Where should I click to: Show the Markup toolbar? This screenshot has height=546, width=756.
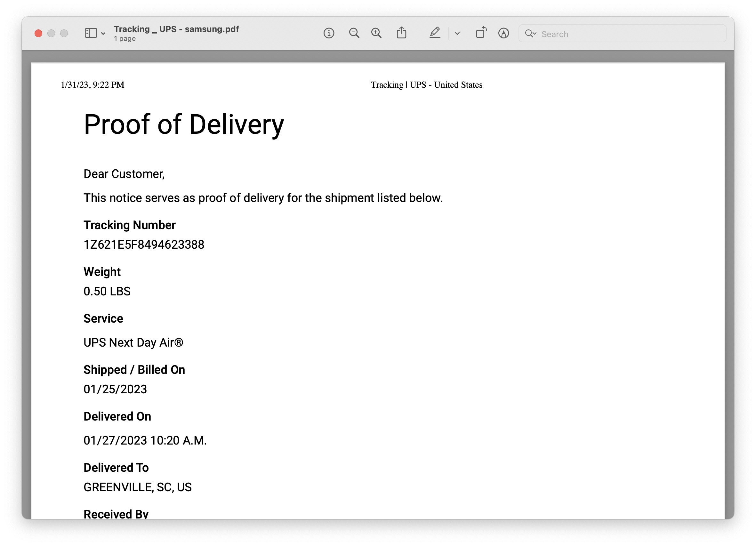click(x=503, y=33)
